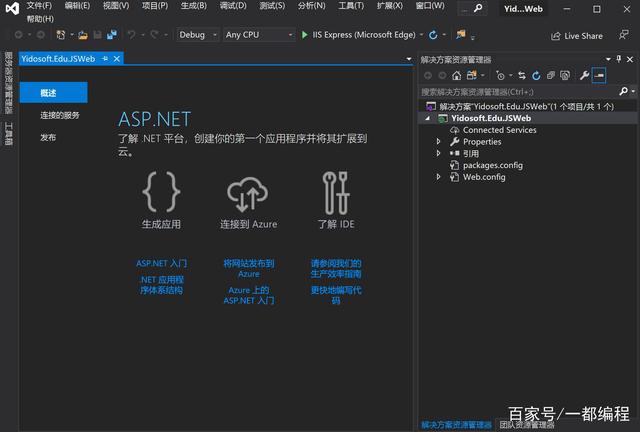Select the Connected Services node
Viewport: 640px width, 432px height.
pos(500,130)
